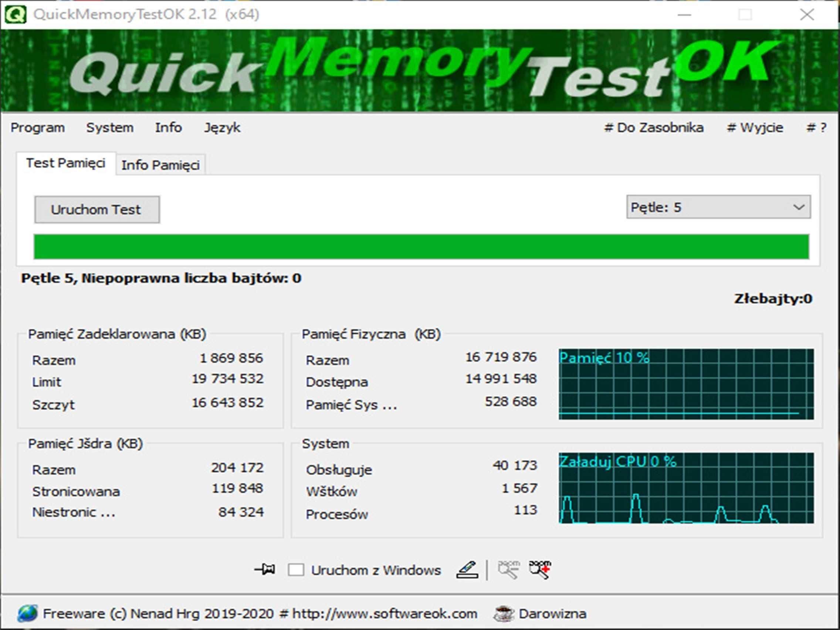Screen dimensions: 840x630
Task: Click Szczyt value 16 643 852
Action: 227,403
